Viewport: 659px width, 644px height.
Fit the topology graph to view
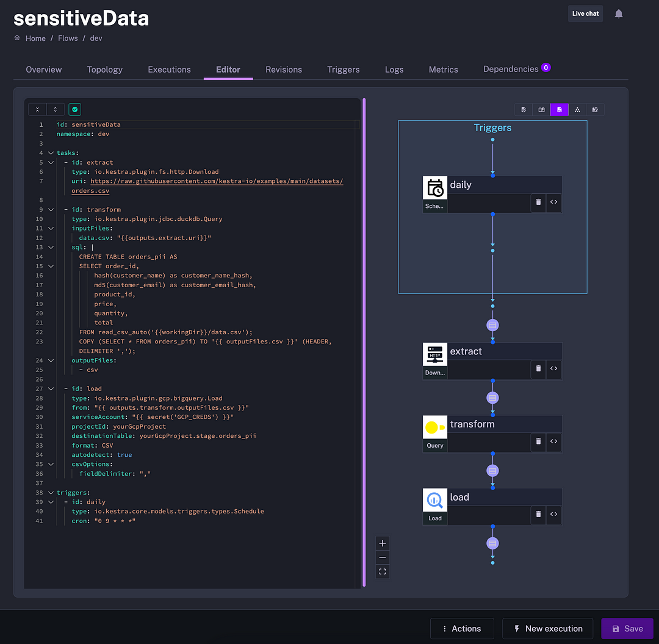click(383, 572)
